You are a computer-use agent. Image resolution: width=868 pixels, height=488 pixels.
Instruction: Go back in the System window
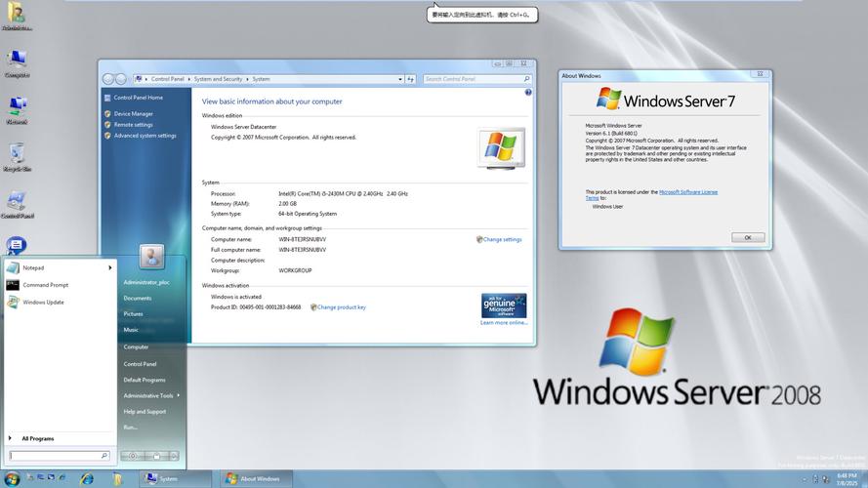(108, 79)
